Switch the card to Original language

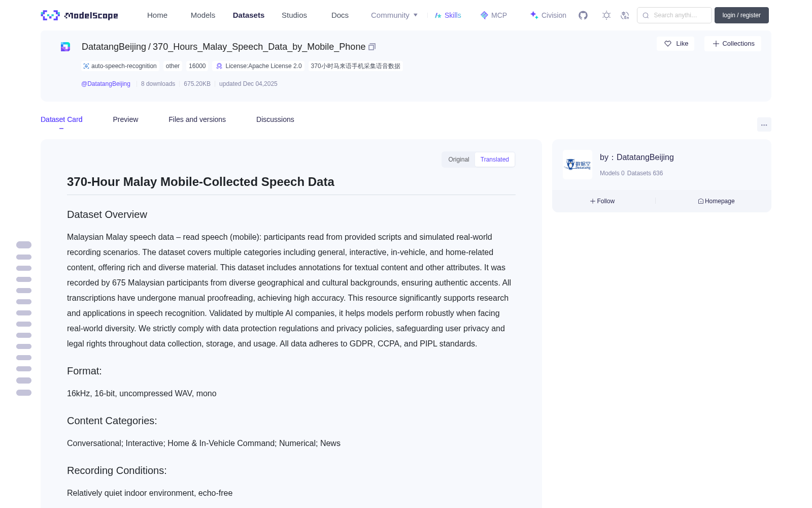tap(459, 160)
